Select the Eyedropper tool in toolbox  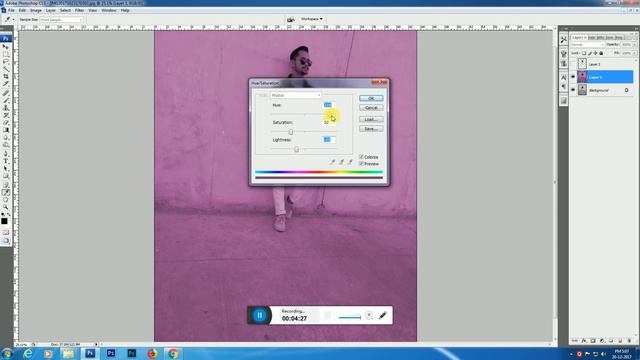click(6, 192)
